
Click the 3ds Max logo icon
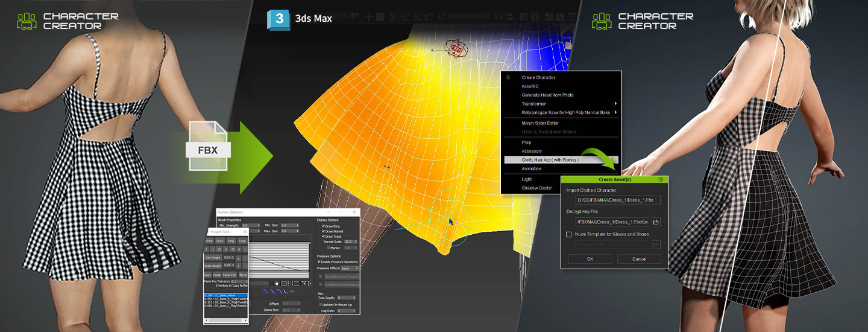pyautogui.click(x=278, y=18)
